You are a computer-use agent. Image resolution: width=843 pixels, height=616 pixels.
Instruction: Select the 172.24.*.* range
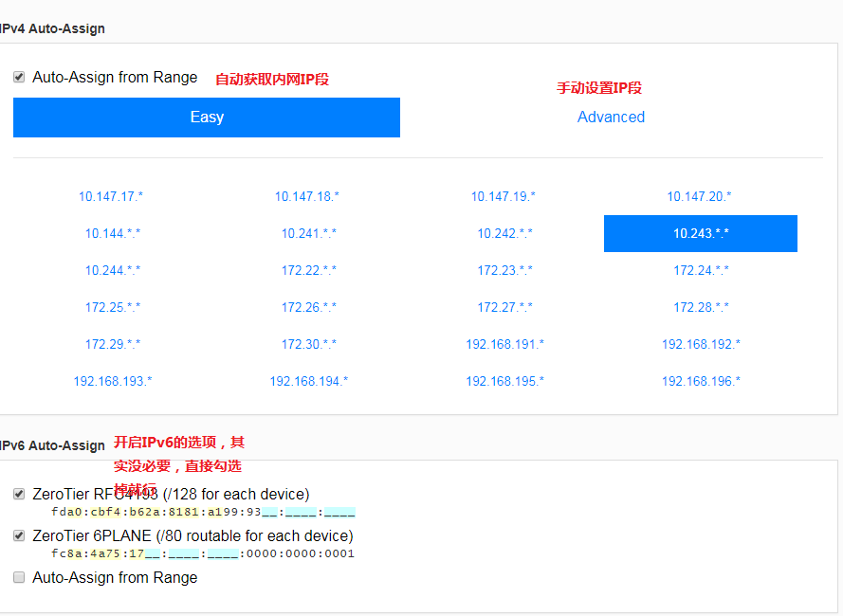701,270
